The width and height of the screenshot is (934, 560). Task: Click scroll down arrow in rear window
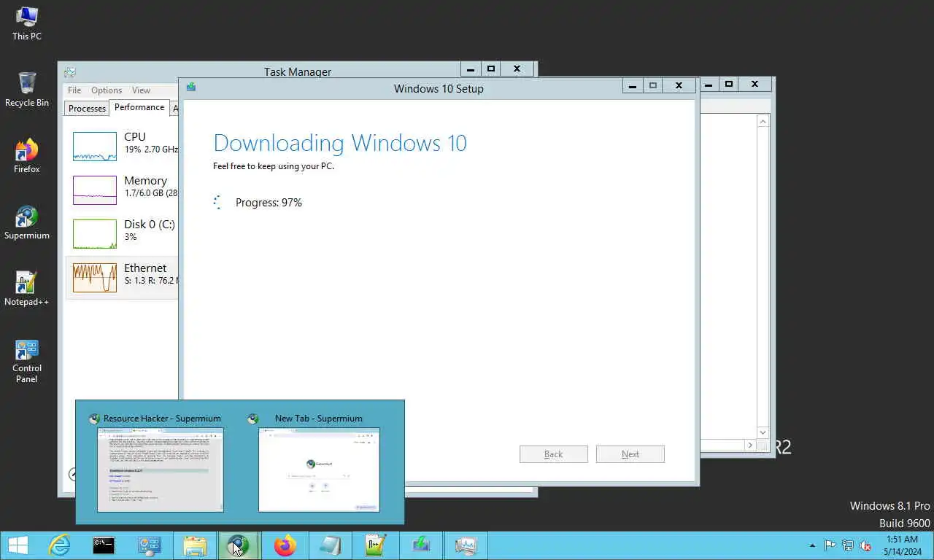point(763,432)
